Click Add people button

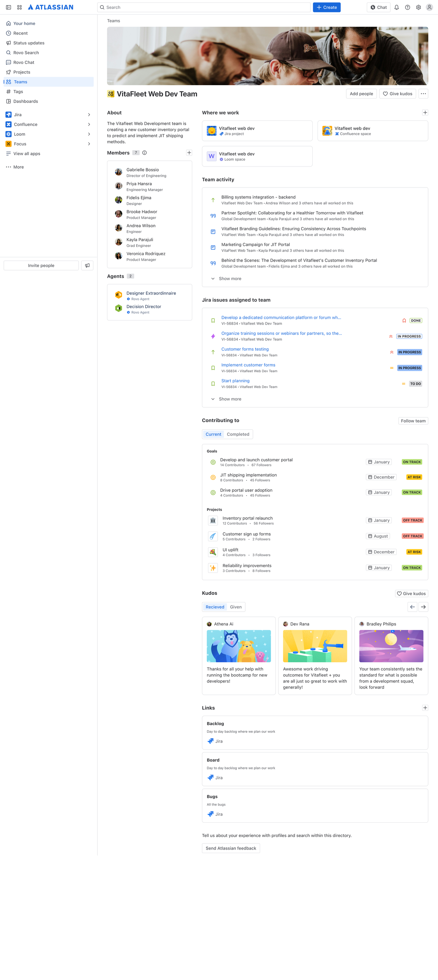pos(361,94)
